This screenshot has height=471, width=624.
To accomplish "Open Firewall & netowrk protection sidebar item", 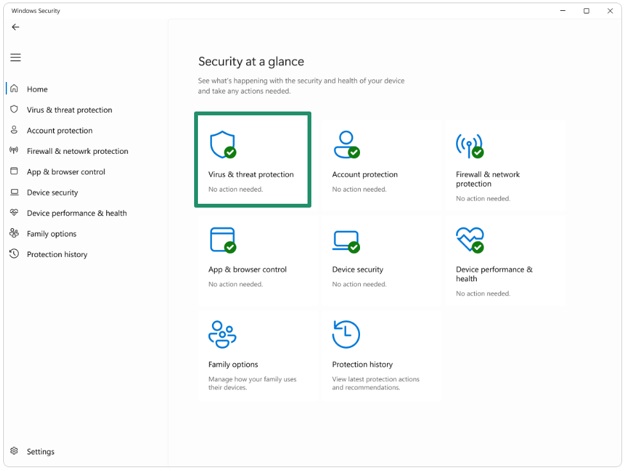I will pos(77,151).
